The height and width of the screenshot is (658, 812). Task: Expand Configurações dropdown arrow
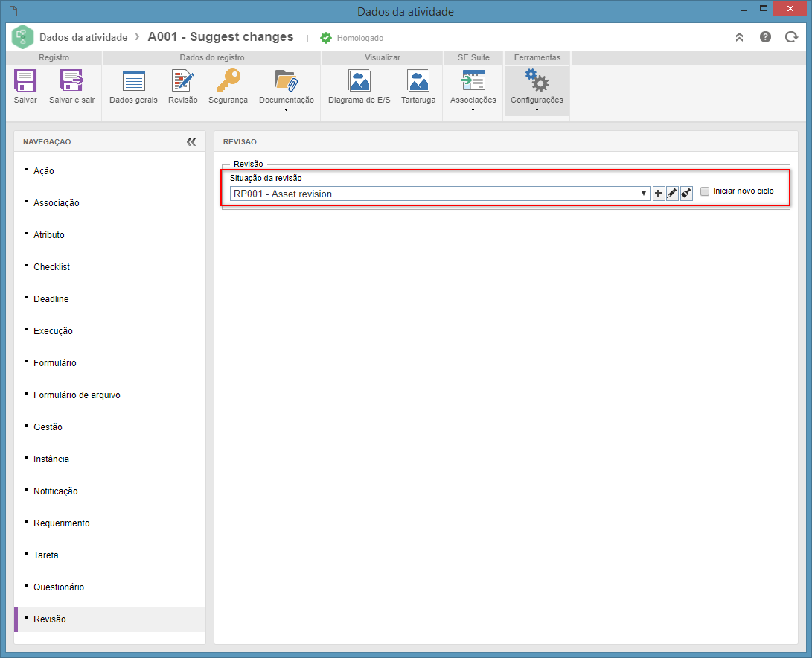point(537,110)
